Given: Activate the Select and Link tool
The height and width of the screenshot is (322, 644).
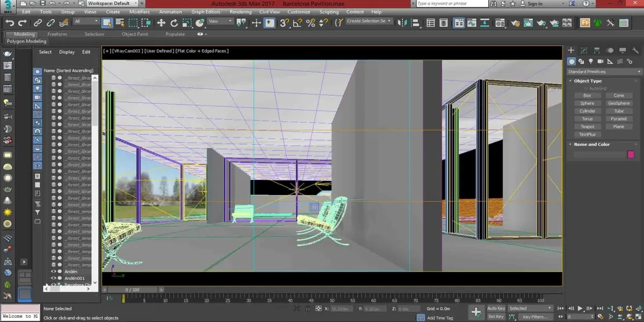Looking at the screenshot, I should [38, 23].
